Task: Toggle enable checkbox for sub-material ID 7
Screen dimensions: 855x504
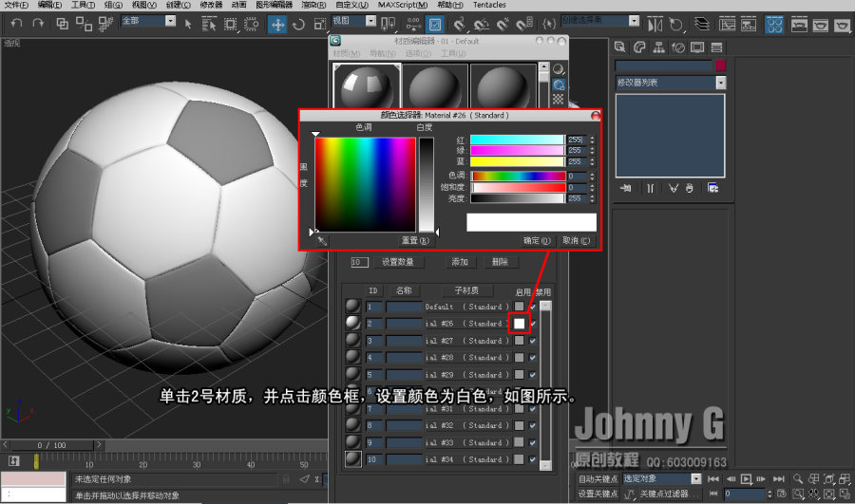Action: point(533,409)
